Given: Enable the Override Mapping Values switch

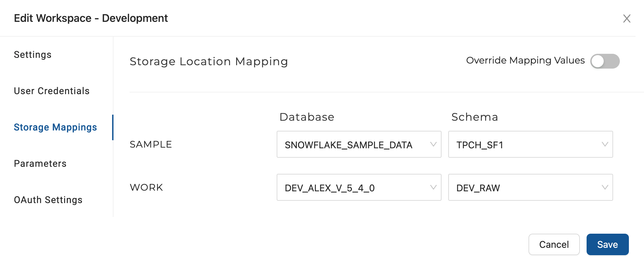Looking at the screenshot, I should [x=605, y=61].
